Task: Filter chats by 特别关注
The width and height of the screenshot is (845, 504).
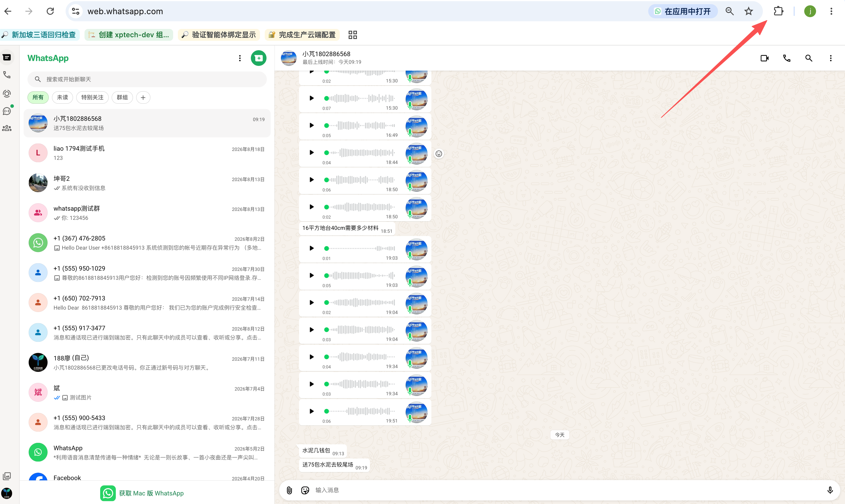Action: click(92, 97)
